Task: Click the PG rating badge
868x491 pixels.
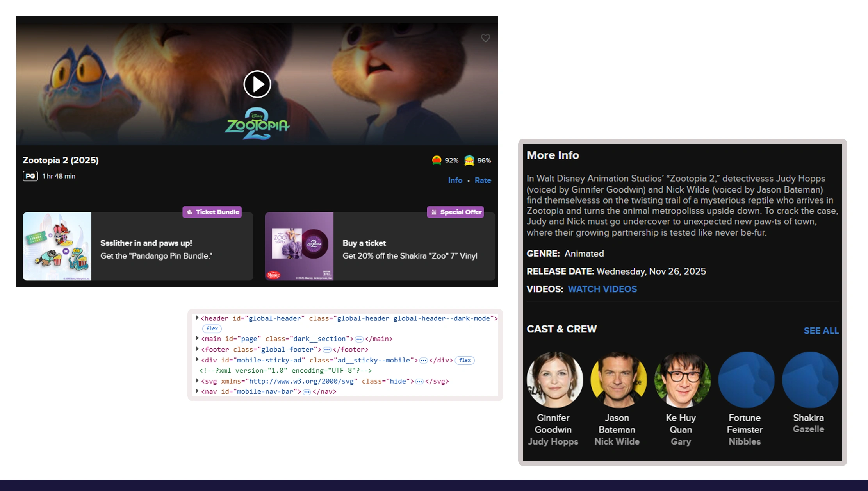Action: (x=30, y=176)
